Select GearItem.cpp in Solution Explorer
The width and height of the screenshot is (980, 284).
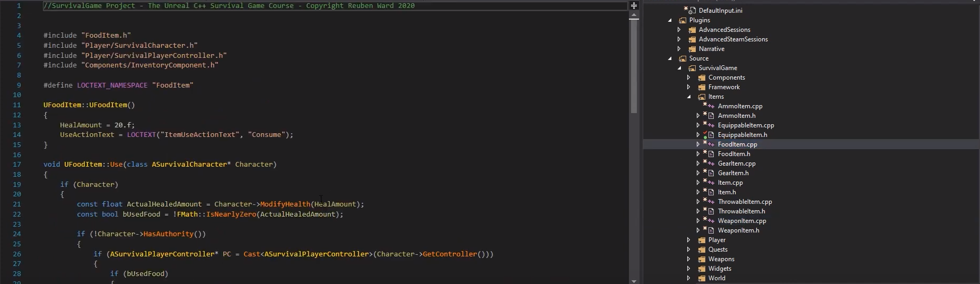736,163
